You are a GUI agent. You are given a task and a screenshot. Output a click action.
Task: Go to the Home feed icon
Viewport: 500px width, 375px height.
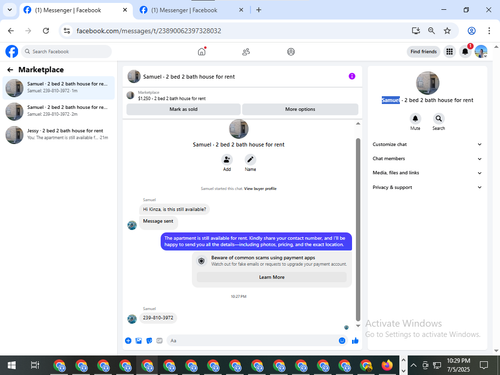[202, 52]
